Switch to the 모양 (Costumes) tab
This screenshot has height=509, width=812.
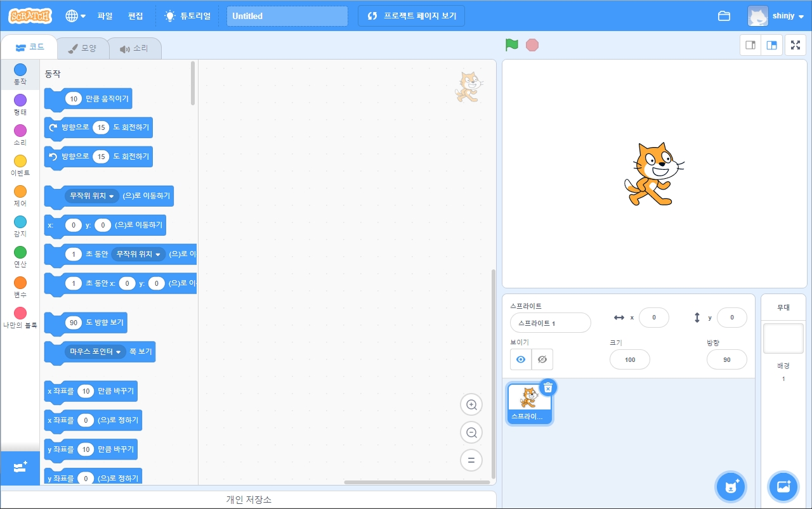(x=83, y=47)
